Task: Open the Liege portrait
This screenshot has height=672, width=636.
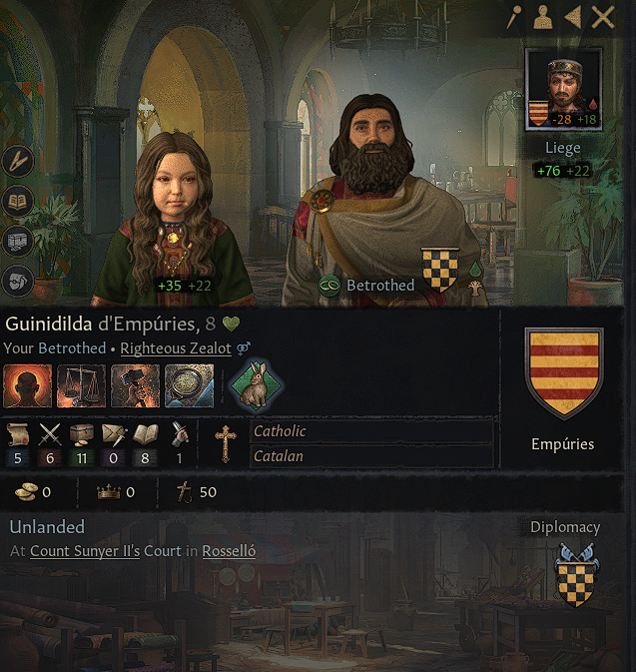Action: (563, 89)
